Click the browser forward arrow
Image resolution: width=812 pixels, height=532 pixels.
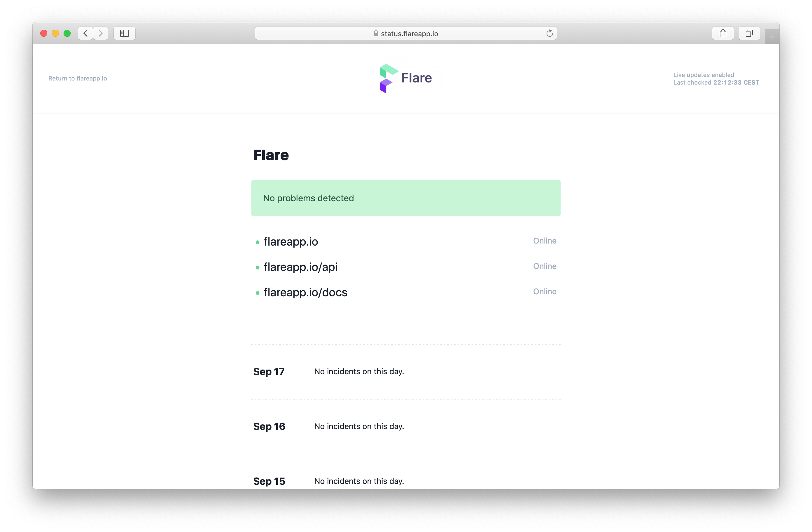(x=101, y=33)
